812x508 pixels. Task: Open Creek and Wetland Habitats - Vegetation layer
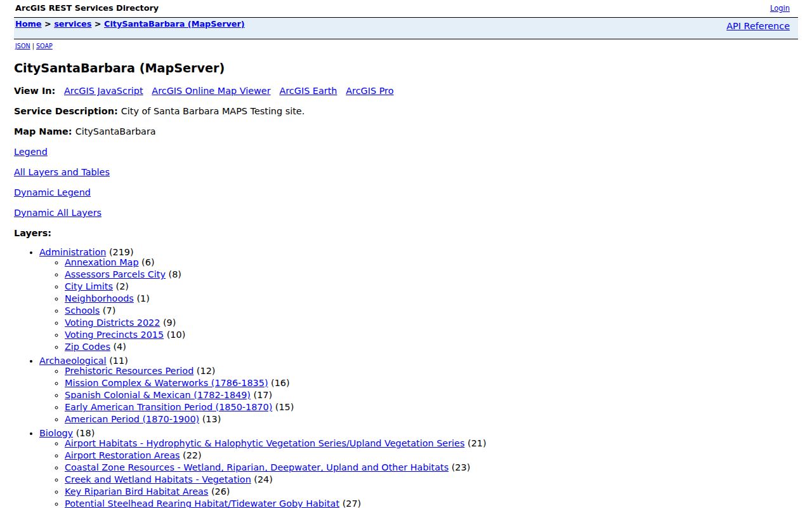click(x=158, y=479)
